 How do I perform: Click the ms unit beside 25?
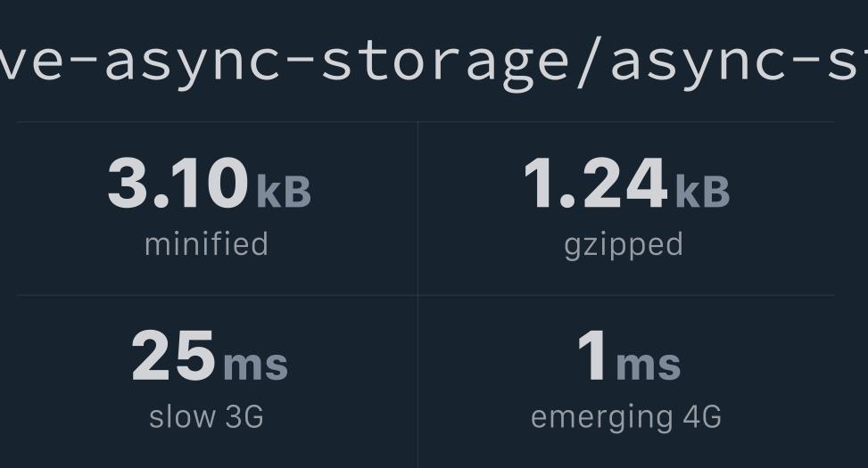(255, 364)
